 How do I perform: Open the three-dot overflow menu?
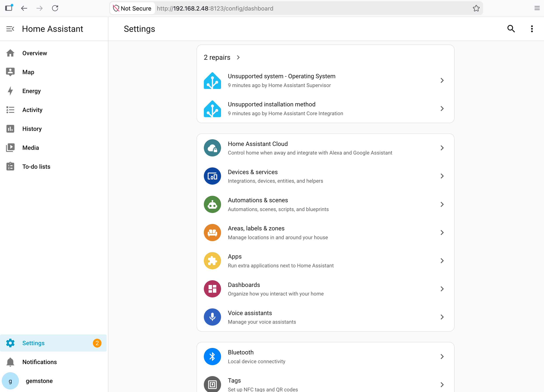[x=532, y=29]
